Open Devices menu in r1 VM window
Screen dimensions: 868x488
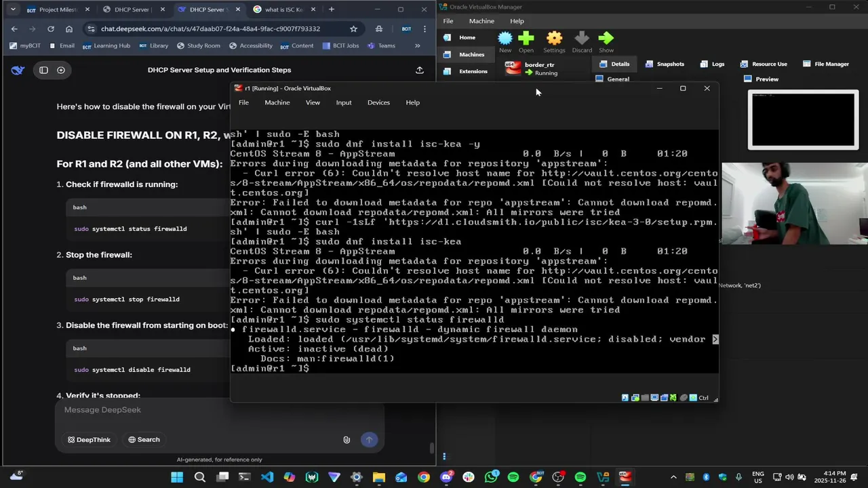(x=378, y=102)
